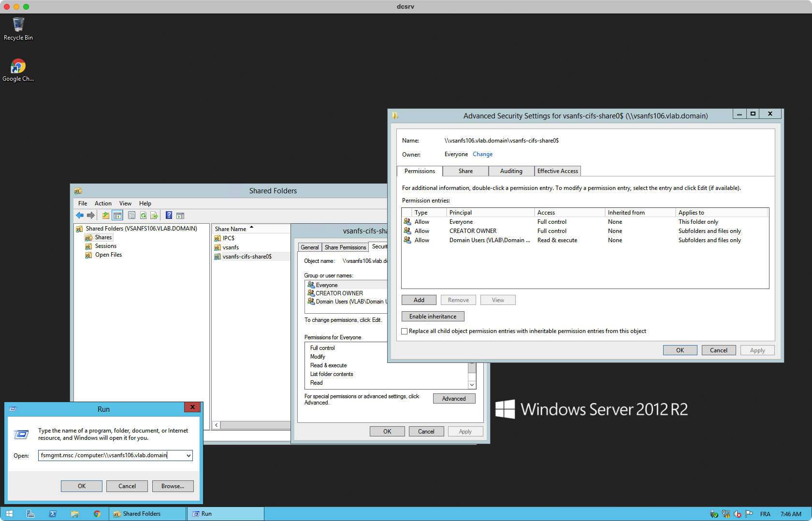Open the Action menu

click(103, 203)
